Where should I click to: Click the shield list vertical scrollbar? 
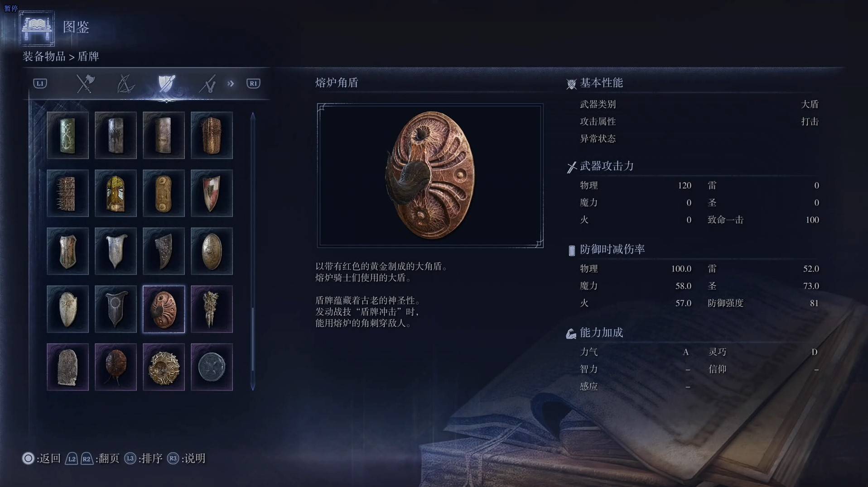[253, 251]
